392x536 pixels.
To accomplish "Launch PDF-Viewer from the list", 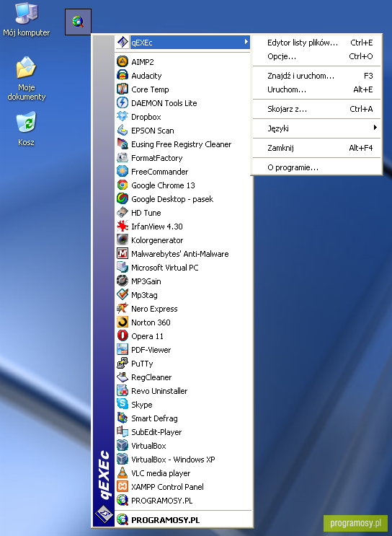I will click(183, 350).
